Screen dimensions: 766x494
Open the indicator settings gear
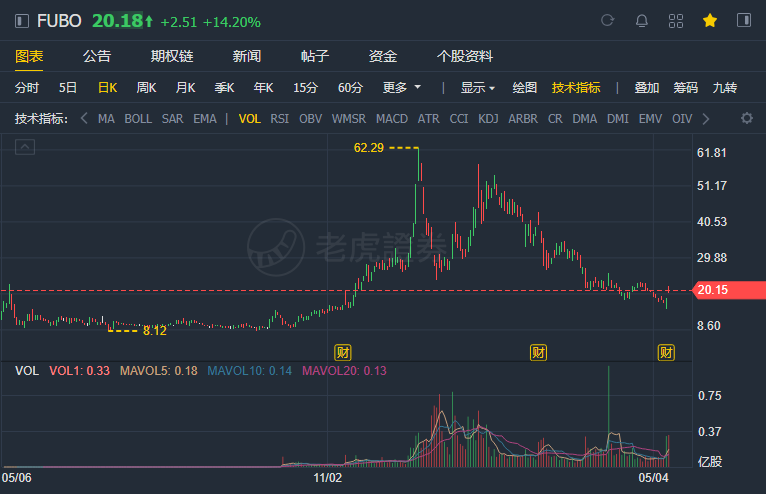[746, 118]
